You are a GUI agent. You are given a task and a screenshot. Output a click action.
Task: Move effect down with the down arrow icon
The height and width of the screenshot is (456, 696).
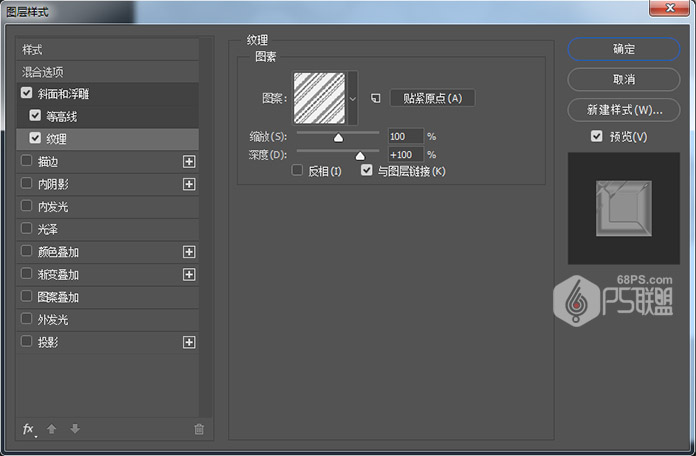(x=75, y=429)
